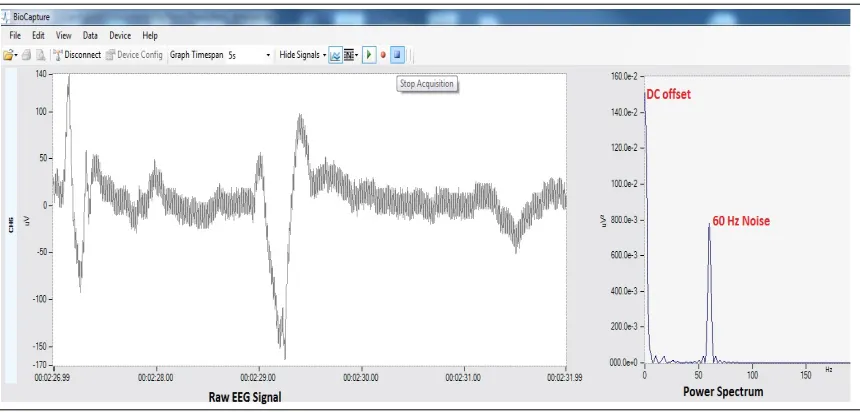Click the 140 value on the EEG y-axis
The height and width of the screenshot is (412, 860).
click(x=42, y=73)
